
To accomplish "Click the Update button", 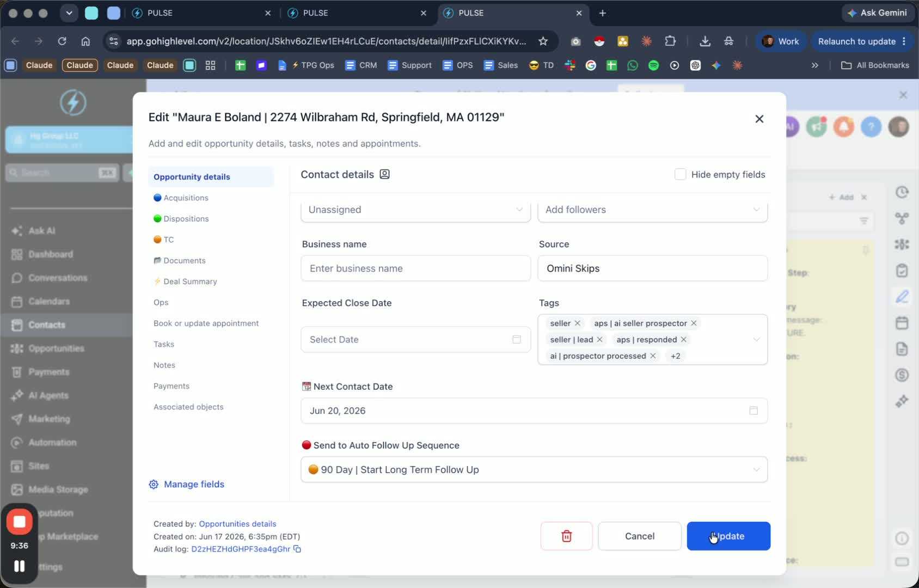I will (x=728, y=536).
